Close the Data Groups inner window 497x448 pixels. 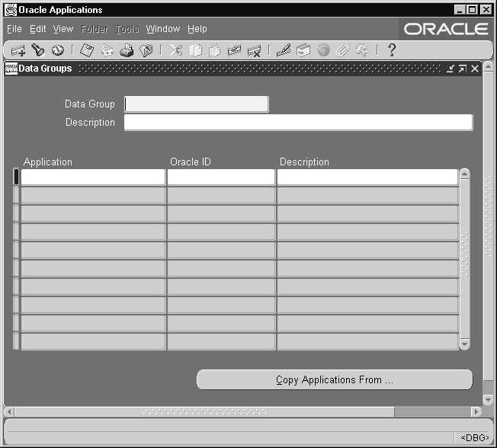pyautogui.click(x=475, y=69)
